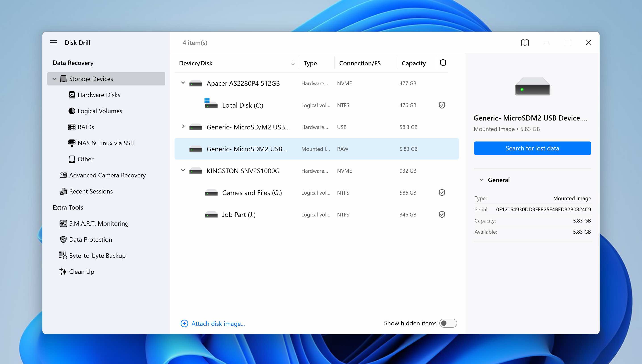Click Search for lost data button

tap(532, 148)
